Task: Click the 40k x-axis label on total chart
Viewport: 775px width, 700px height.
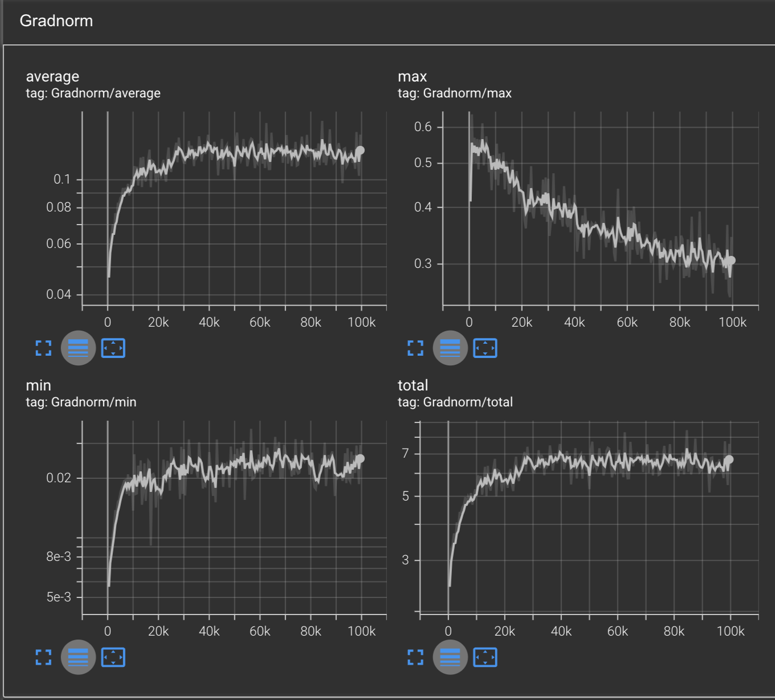Action: pyautogui.click(x=561, y=632)
